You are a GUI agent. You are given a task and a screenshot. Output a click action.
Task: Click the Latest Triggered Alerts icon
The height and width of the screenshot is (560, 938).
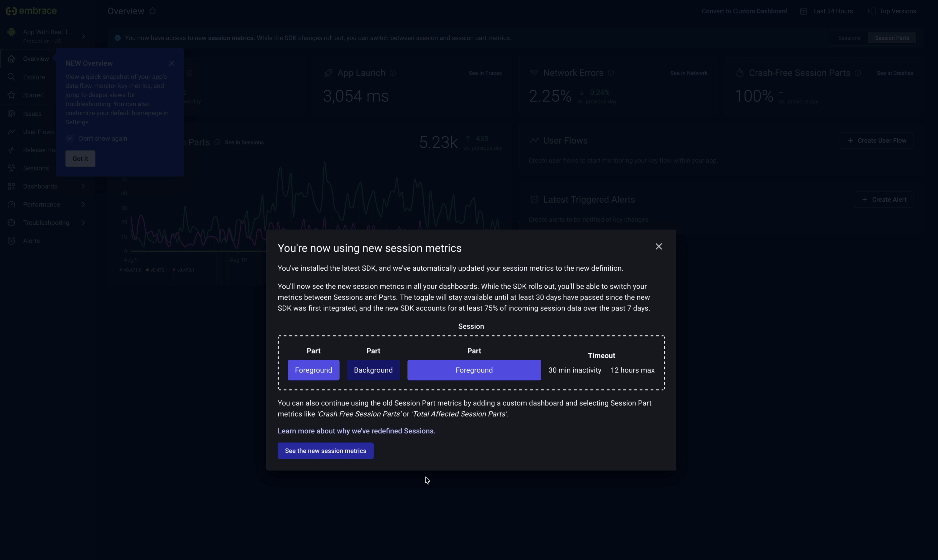point(534,199)
